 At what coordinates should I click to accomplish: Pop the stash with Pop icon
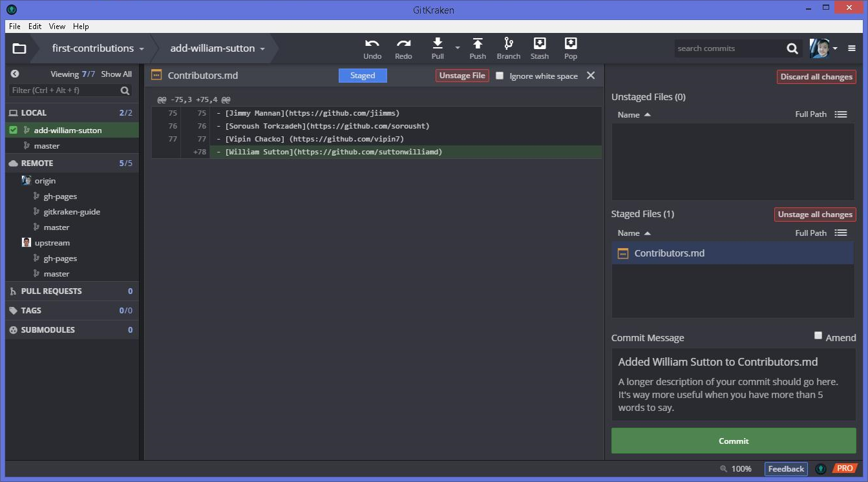571,43
